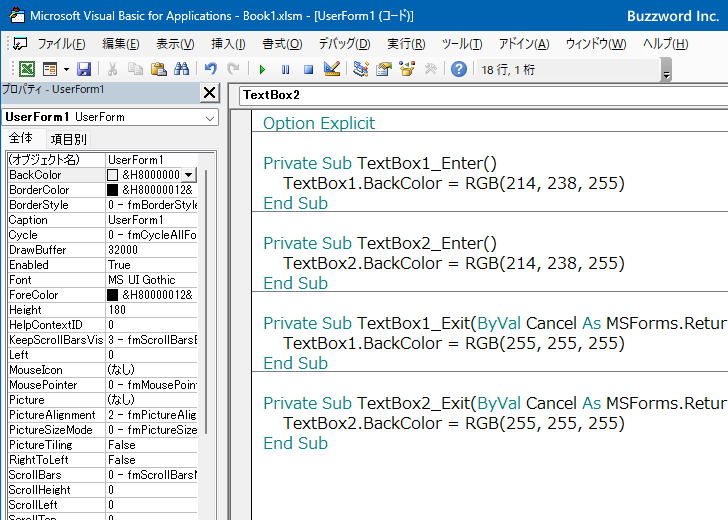Open Project Explorer icon

(x=361, y=69)
